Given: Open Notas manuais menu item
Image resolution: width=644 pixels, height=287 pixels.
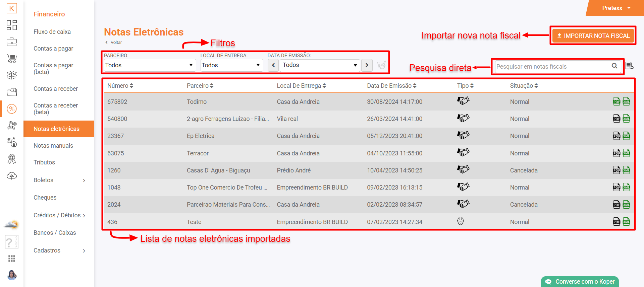Looking at the screenshot, I should [x=53, y=146].
